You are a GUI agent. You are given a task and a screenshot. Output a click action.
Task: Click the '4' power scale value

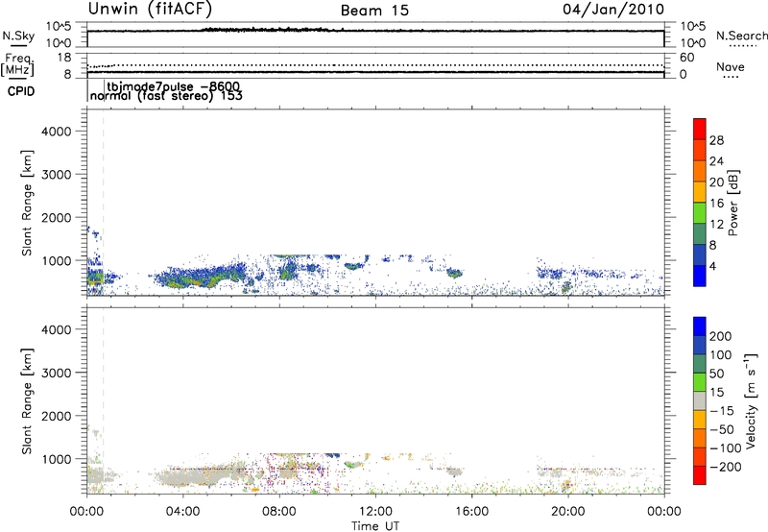(x=712, y=266)
